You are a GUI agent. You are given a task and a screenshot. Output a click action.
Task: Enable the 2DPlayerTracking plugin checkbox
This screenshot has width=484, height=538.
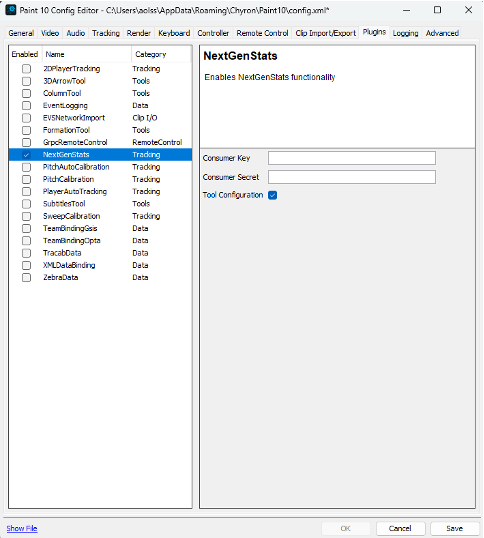26,69
